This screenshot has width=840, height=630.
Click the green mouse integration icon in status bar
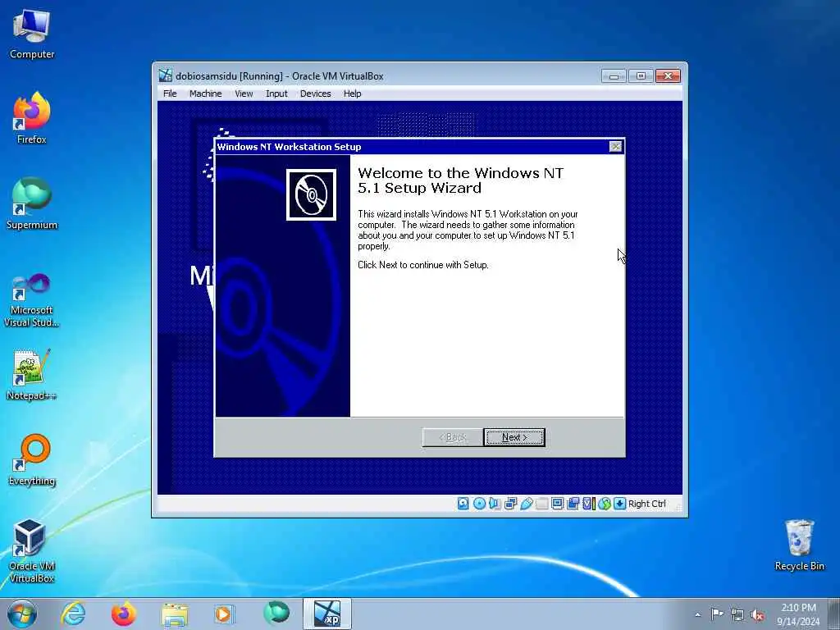(x=605, y=504)
